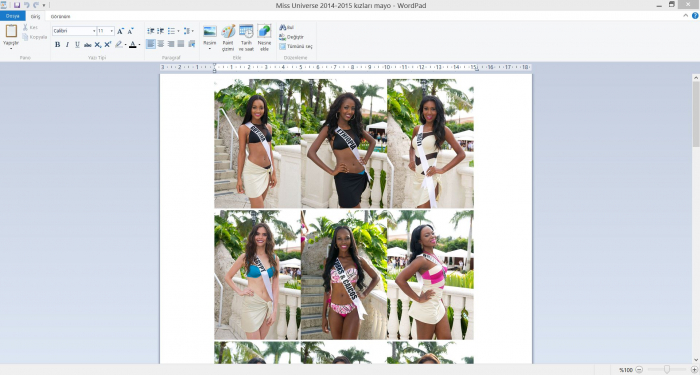Save the document from quick access toolbar
The height and width of the screenshot is (375, 700).
17,5
